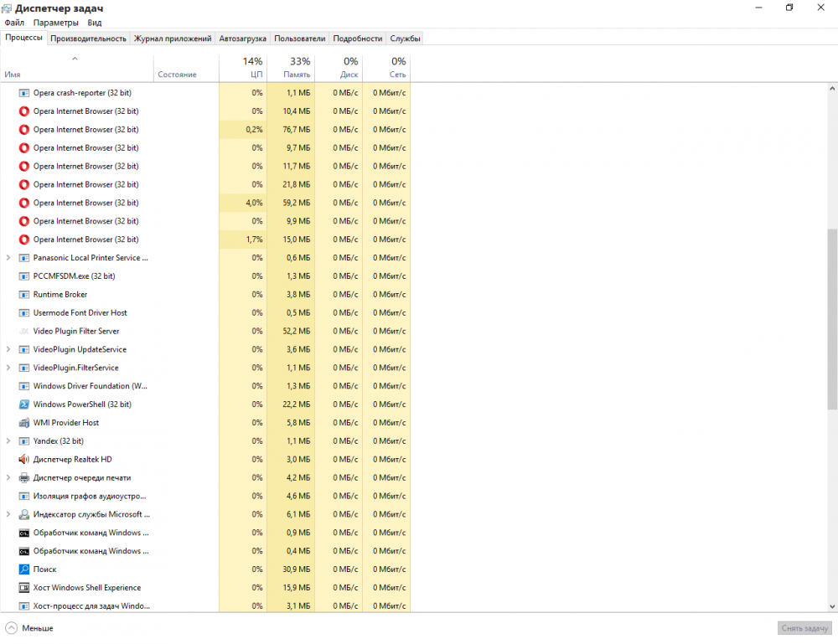
Task: Click the Windows PowerShell process icon
Action: (x=24, y=404)
